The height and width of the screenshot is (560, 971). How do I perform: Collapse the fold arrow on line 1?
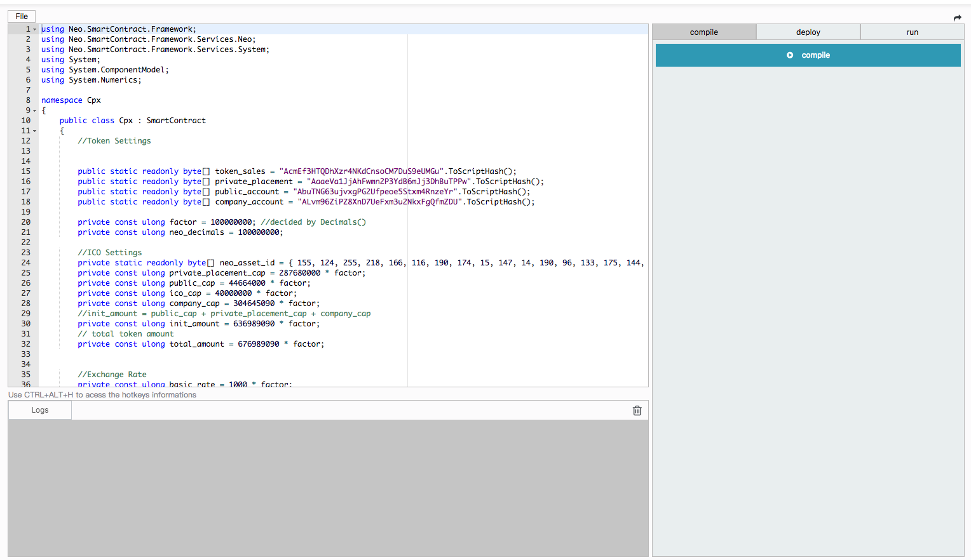click(x=35, y=30)
